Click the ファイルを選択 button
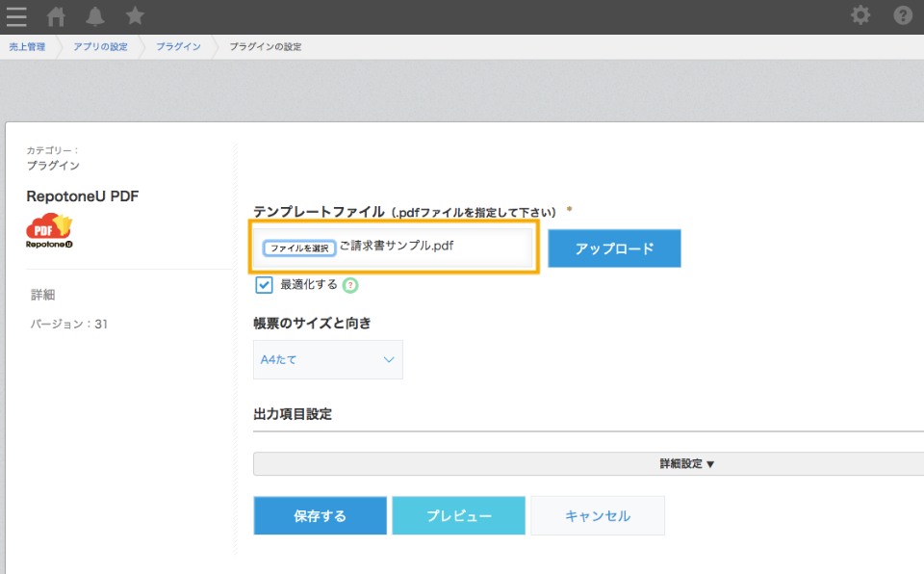The height and width of the screenshot is (574, 924). click(299, 248)
